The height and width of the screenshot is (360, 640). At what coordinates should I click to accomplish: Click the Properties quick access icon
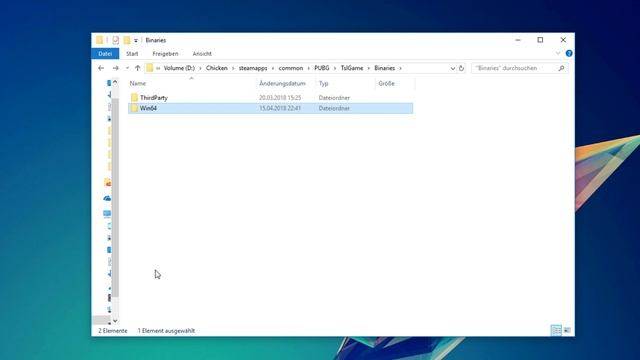click(x=116, y=40)
